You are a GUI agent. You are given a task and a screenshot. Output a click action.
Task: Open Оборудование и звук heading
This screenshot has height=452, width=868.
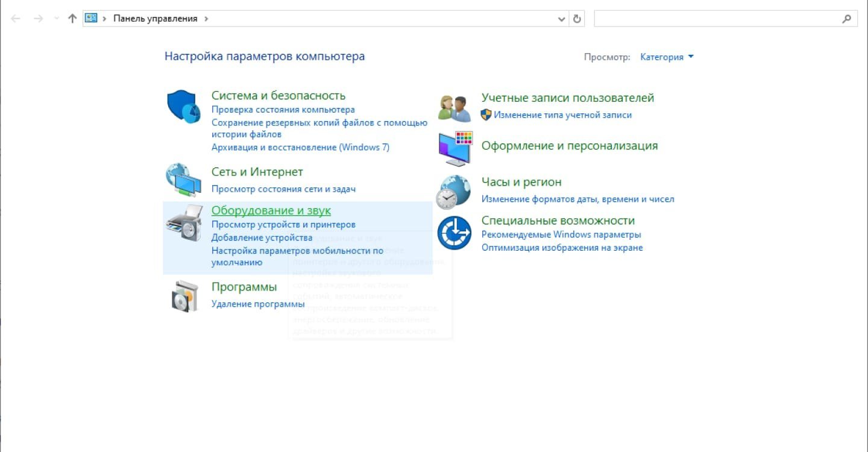coord(271,210)
